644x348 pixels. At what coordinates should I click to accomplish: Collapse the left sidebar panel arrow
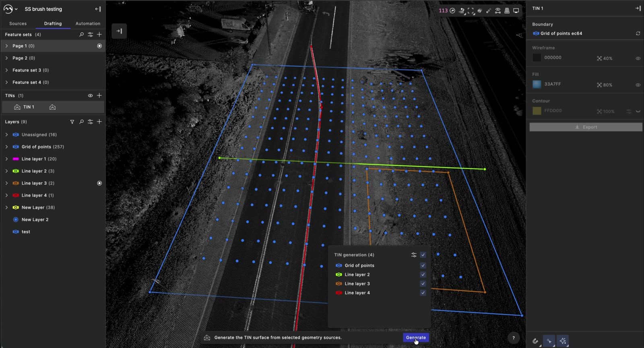coord(98,9)
